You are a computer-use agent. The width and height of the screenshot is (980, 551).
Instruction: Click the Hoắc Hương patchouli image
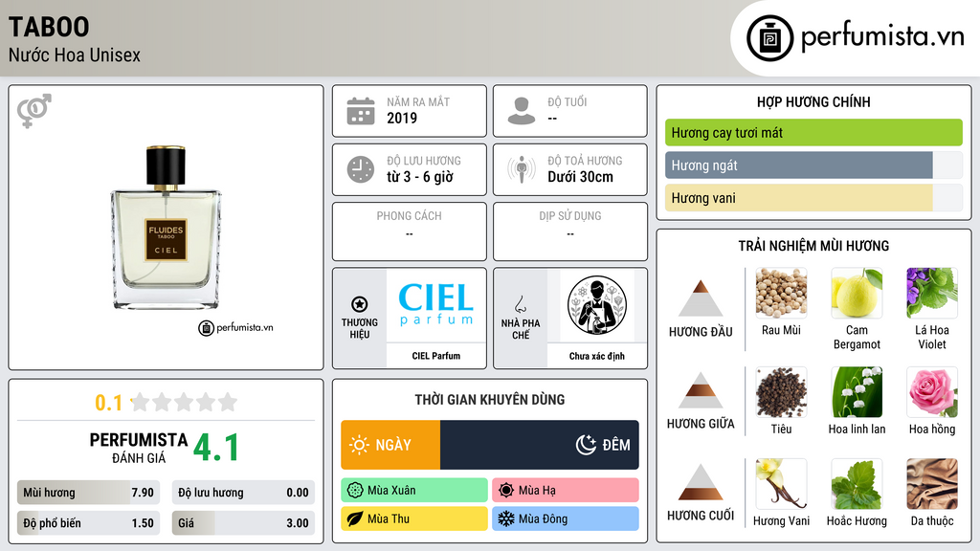pyautogui.click(x=857, y=483)
